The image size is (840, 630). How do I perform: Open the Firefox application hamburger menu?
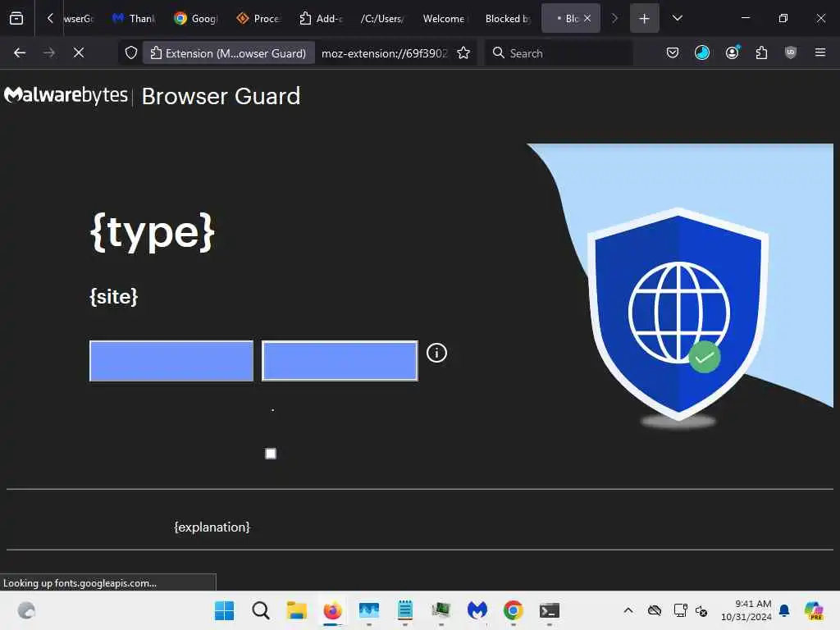tap(819, 52)
